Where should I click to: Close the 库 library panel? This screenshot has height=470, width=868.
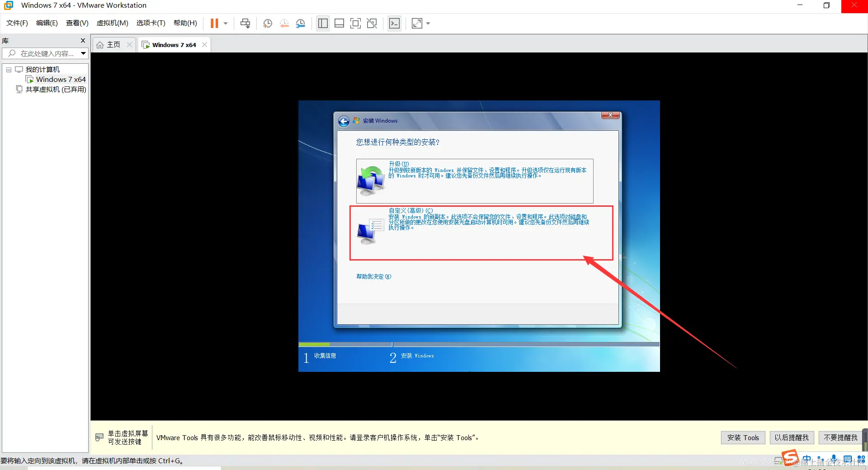point(83,41)
